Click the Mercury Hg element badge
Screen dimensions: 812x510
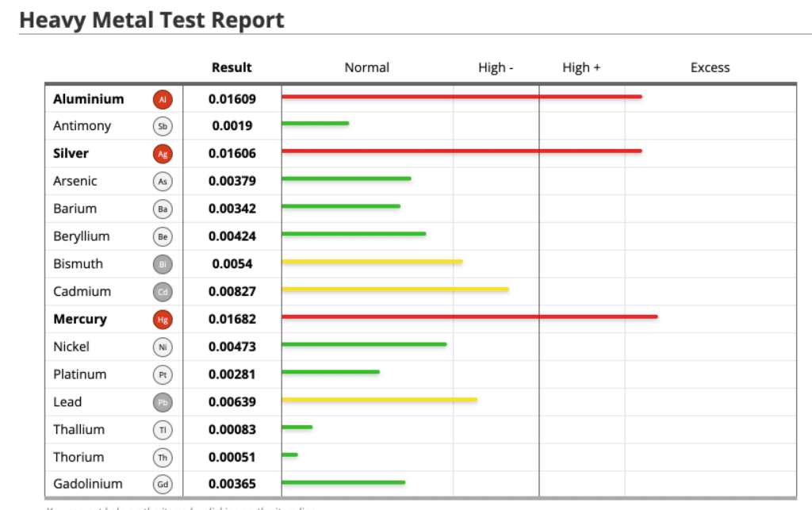[x=163, y=320]
